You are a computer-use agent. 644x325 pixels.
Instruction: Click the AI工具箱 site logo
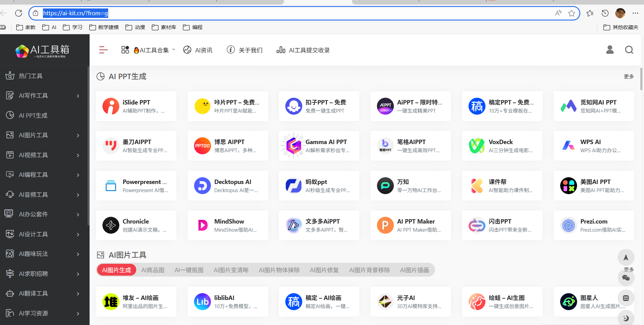(x=43, y=51)
